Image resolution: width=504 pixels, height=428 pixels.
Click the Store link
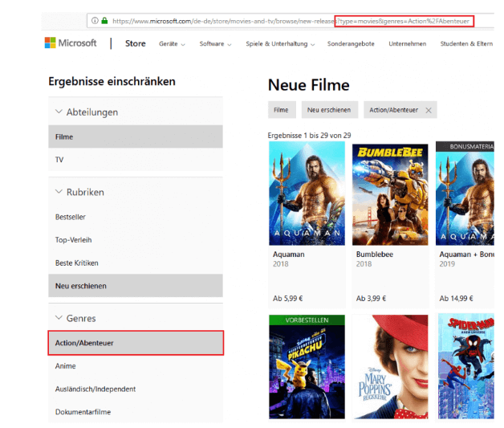(136, 43)
